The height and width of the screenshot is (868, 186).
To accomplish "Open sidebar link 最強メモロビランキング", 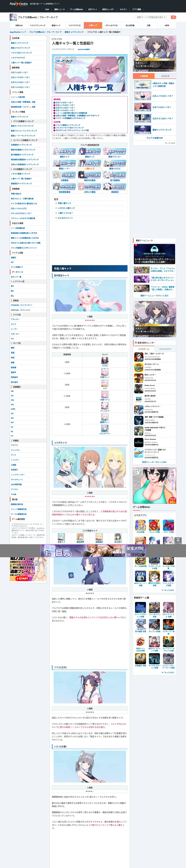I will tap(20, 48).
